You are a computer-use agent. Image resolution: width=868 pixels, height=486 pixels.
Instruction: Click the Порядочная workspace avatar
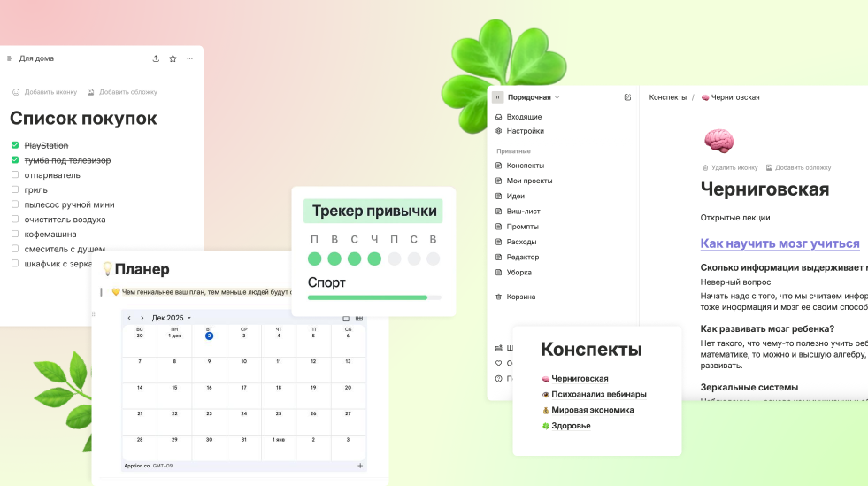(x=497, y=97)
